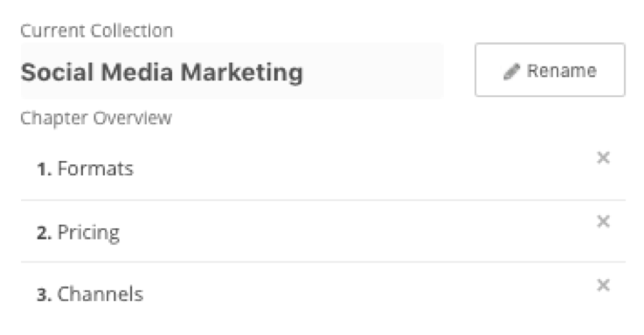Click the divider between Formats and Pricing
644x335 pixels.
[x=322, y=200]
